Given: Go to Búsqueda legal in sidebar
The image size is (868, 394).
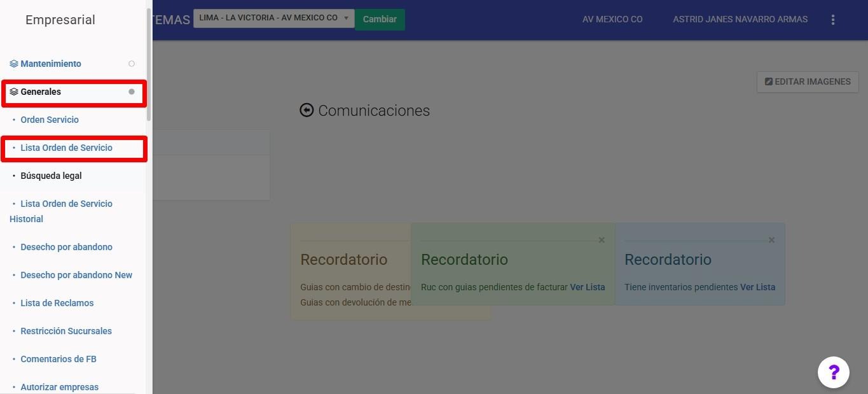Looking at the screenshot, I should click(51, 176).
